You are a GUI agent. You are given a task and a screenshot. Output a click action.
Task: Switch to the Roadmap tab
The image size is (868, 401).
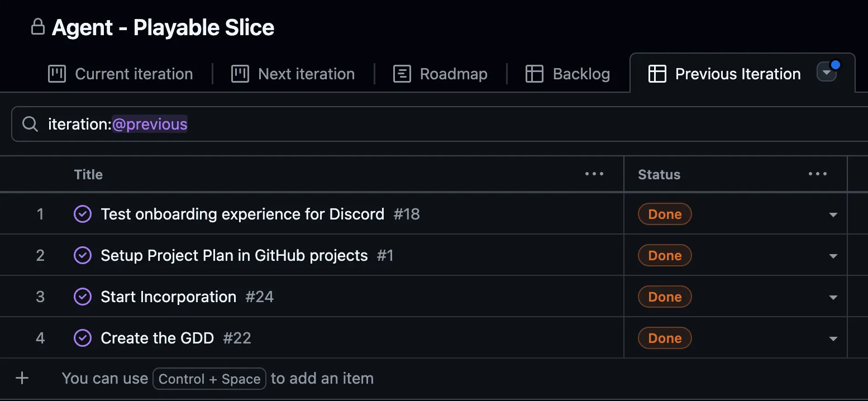[440, 73]
